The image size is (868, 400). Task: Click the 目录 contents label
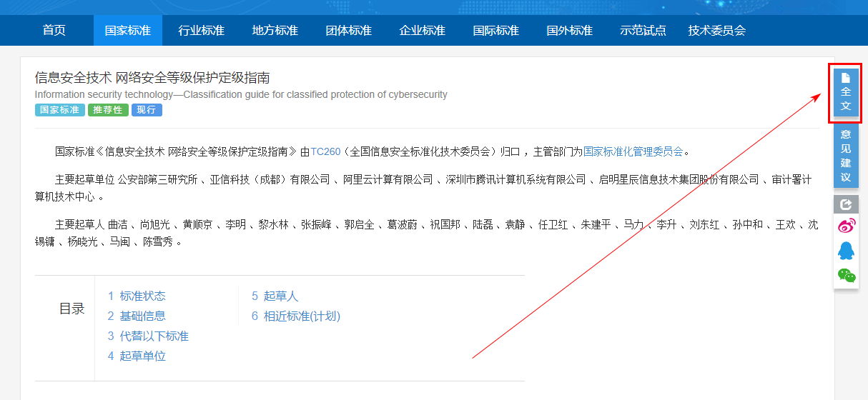click(x=71, y=309)
